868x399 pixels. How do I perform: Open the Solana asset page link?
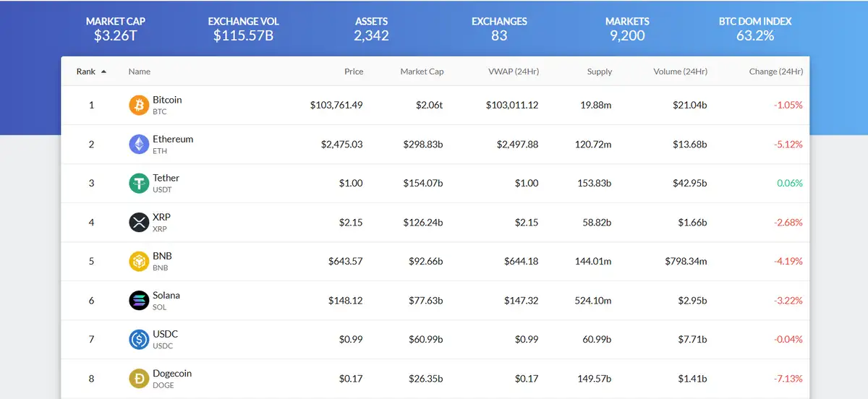coord(166,295)
